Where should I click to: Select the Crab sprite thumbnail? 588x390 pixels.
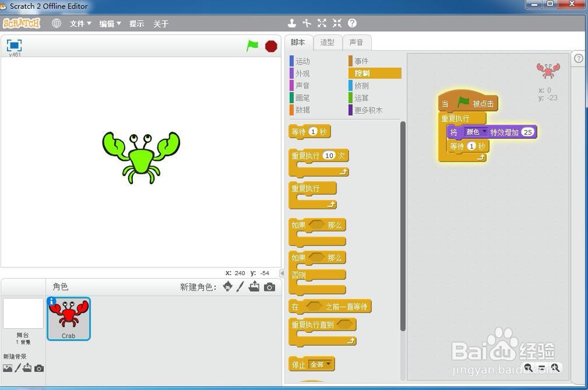pos(69,319)
